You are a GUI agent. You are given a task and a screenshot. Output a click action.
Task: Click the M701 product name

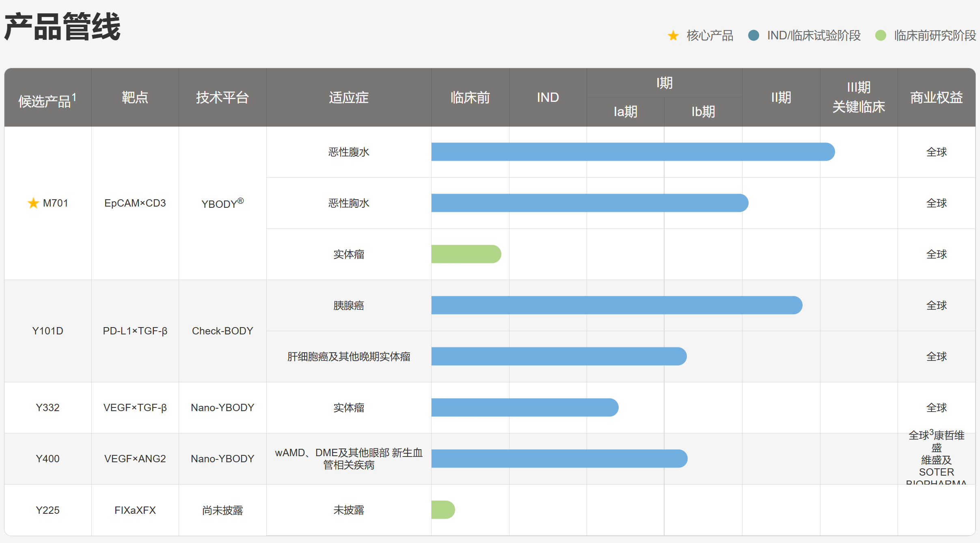point(56,203)
